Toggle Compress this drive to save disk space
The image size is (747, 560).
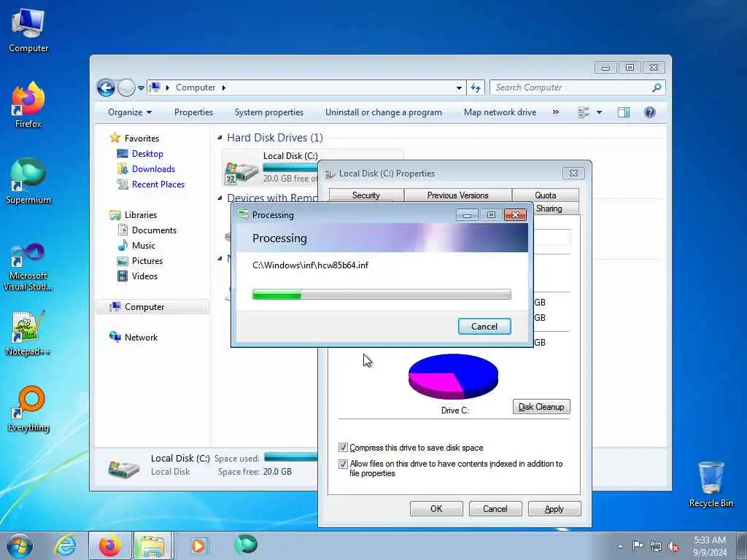point(343,448)
